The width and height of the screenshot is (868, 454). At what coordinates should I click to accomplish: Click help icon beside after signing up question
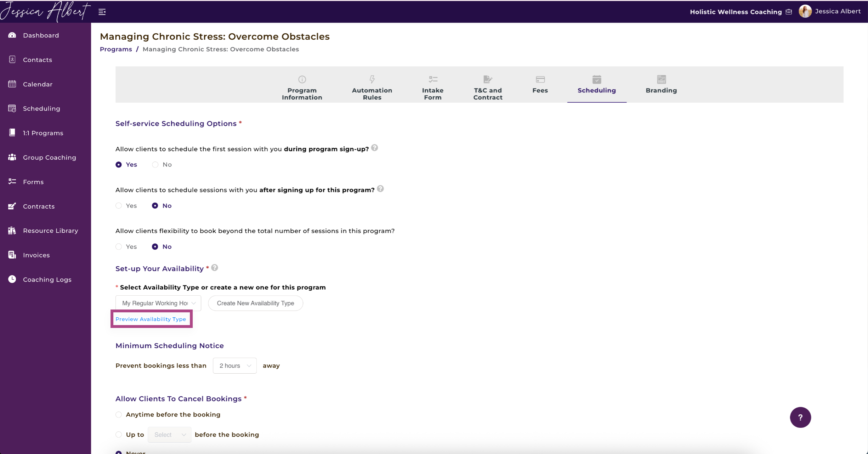380,189
